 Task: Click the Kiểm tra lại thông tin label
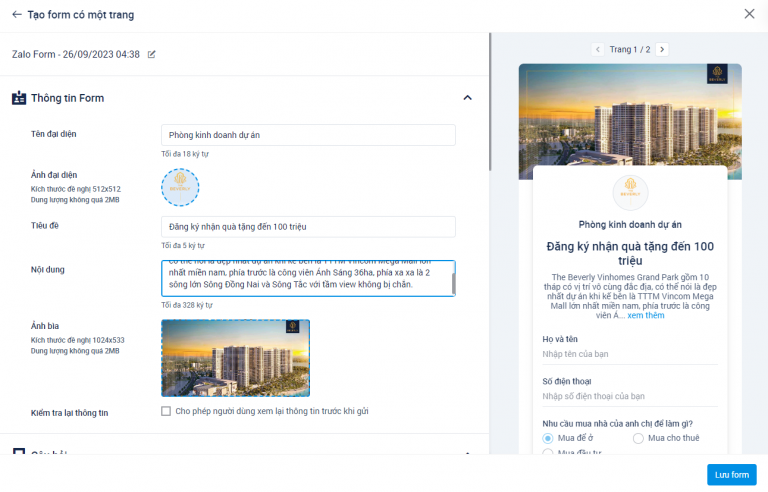70,413
